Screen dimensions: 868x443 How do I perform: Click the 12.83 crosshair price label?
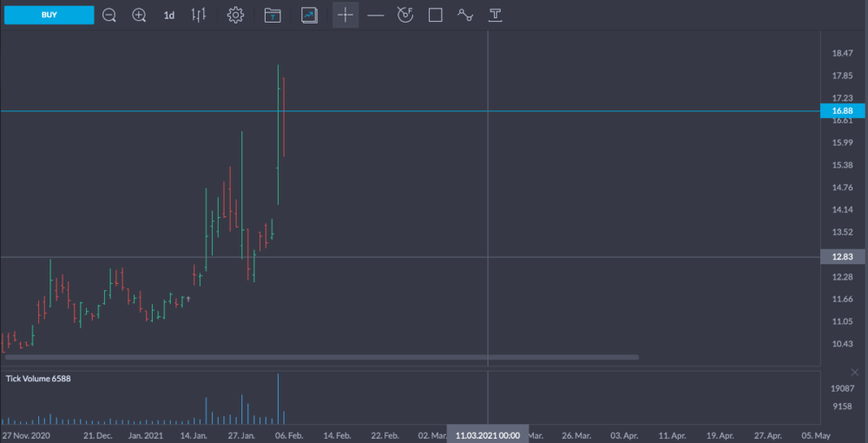[x=842, y=257]
